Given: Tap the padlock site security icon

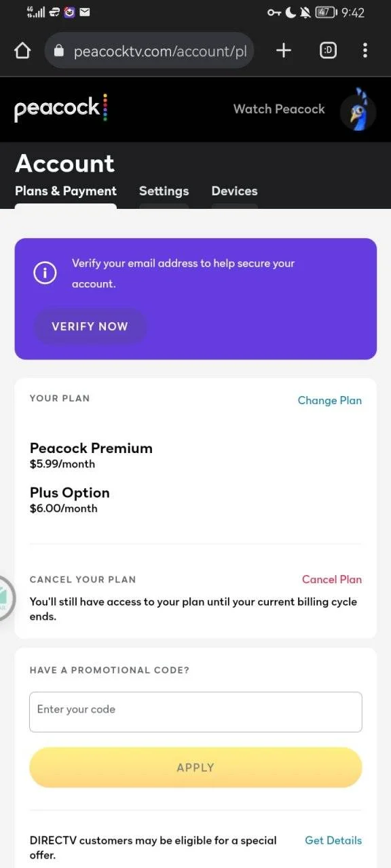Looking at the screenshot, I should click(x=58, y=51).
